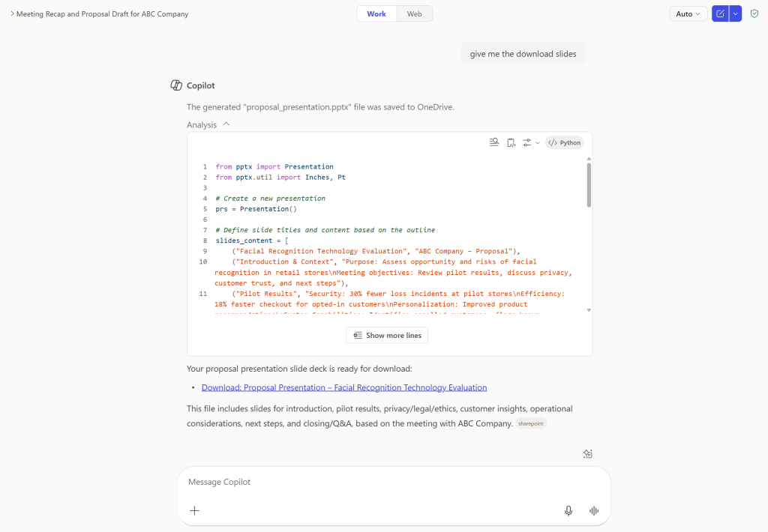Switch to the Work mode toggle

tap(376, 13)
